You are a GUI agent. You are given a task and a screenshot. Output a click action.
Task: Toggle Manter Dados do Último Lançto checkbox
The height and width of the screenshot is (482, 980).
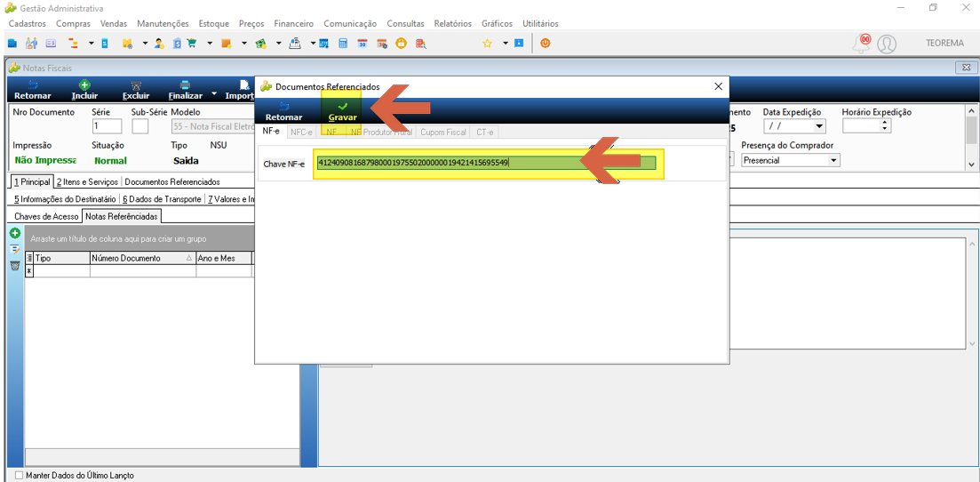pos(18,476)
